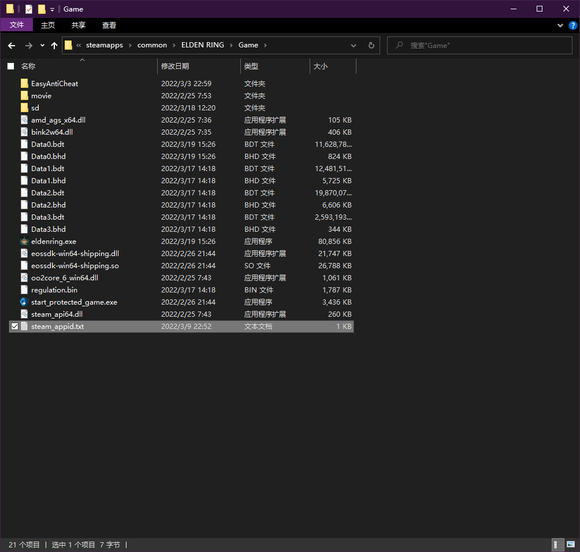The height and width of the screenshot is (552, 580).
Task: Go back with the left arrow button
Action: [11, 46]
